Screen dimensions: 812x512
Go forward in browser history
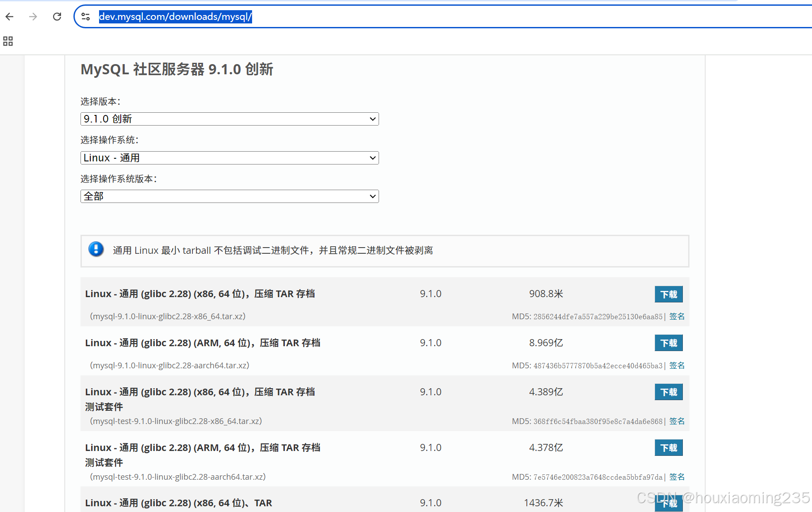coord(33,17)
